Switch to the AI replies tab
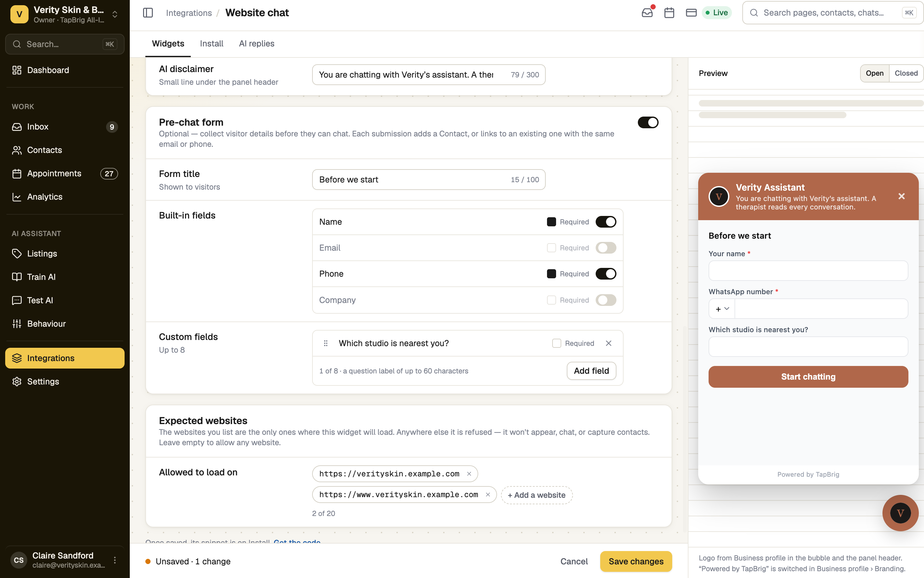The height and width of the screenshot is (578, 924). (x=257, y=44)
